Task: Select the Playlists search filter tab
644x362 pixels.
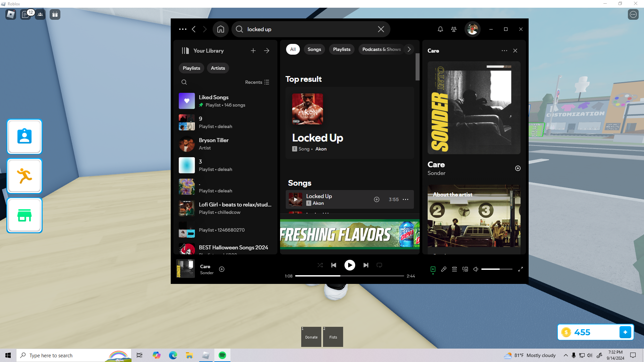Action: tap(341, 49)
